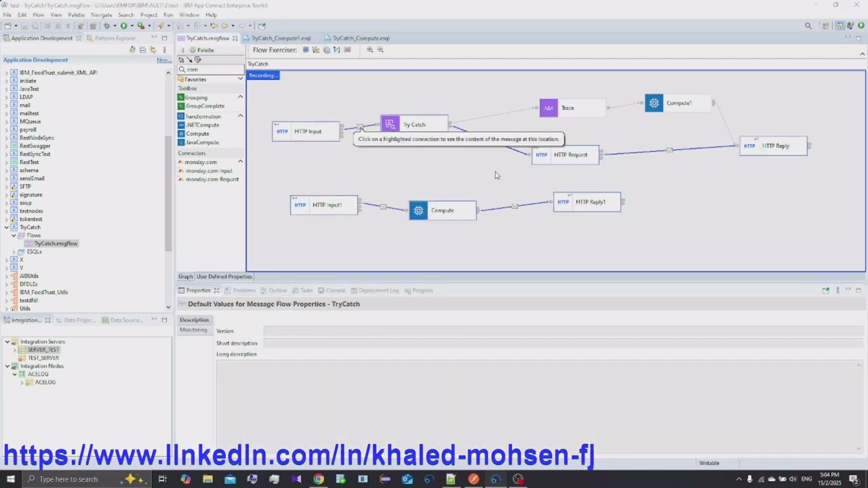This screenshot has height=488, width=868.
Task: Expand the SERVER_TEST server
Action: tap(15, 350)
